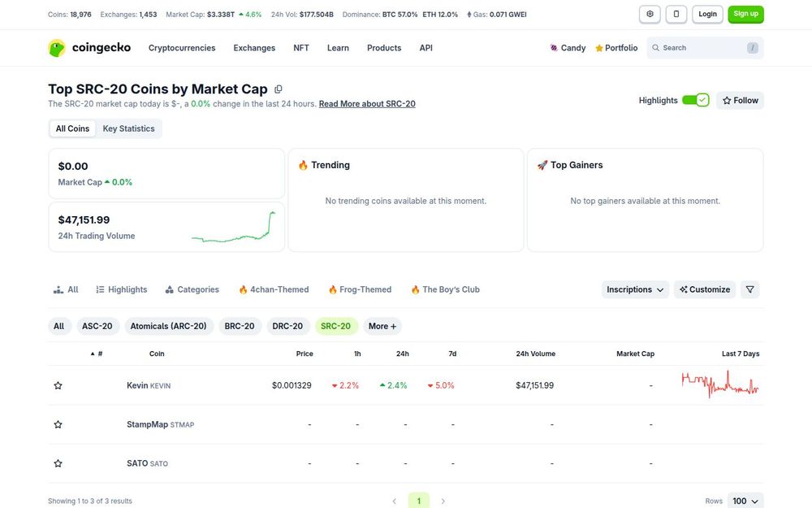The height and width of the screenshot is (508, 812).
Task: Select the Categories tab
Action: point(192,289)
